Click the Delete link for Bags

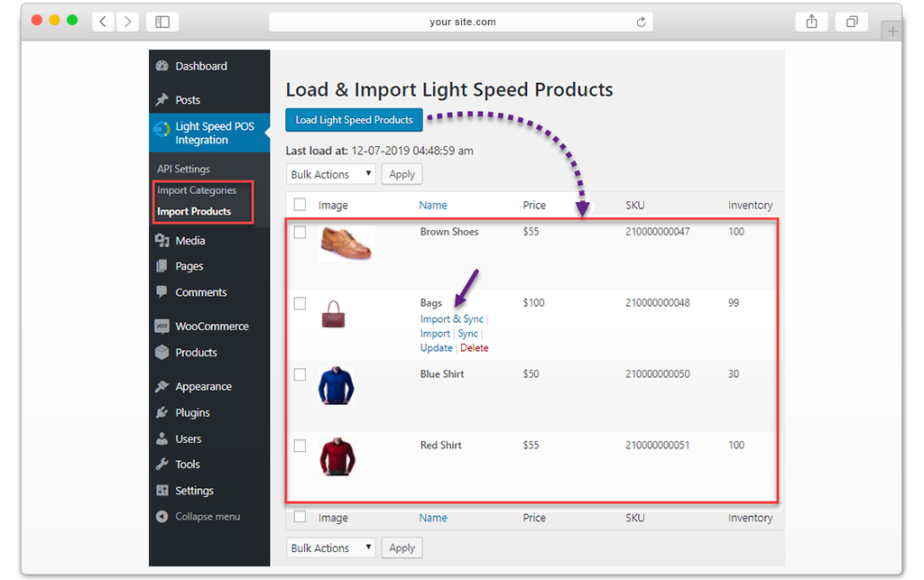[x=475, y=348]
